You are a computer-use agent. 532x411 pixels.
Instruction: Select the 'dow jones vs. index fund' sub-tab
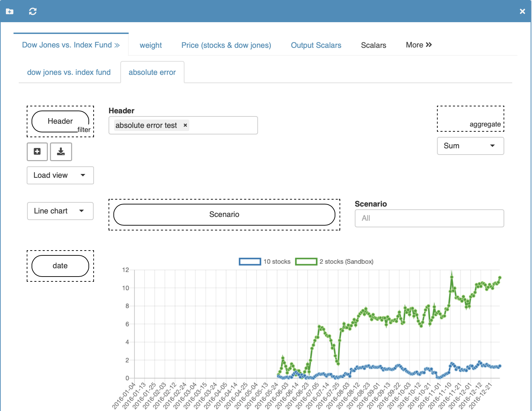pos(69,72)
